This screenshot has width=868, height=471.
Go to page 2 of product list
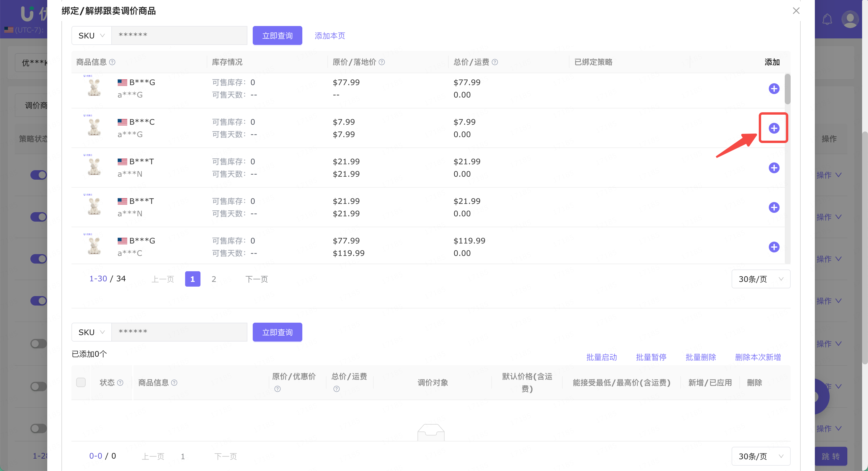click(214, 279)
